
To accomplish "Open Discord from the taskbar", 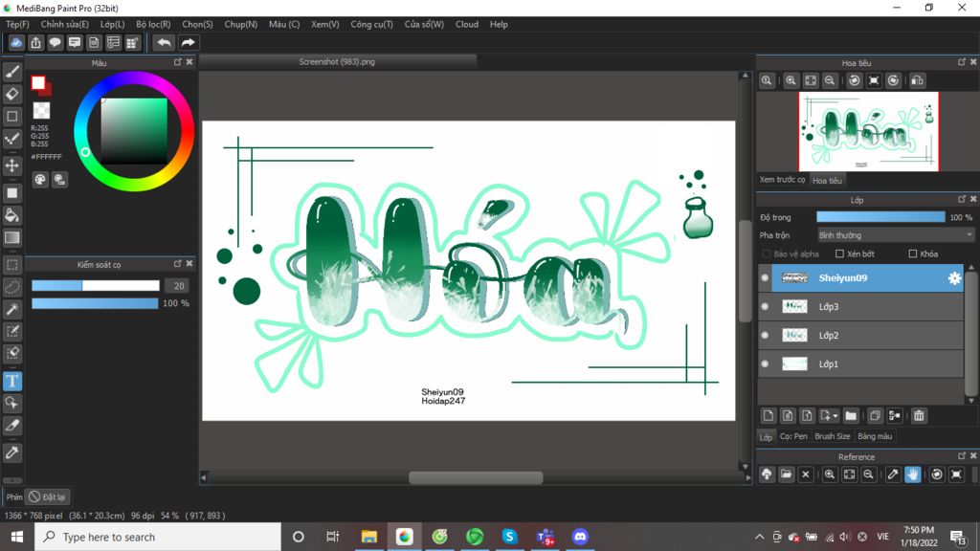I will pos(580,537).
